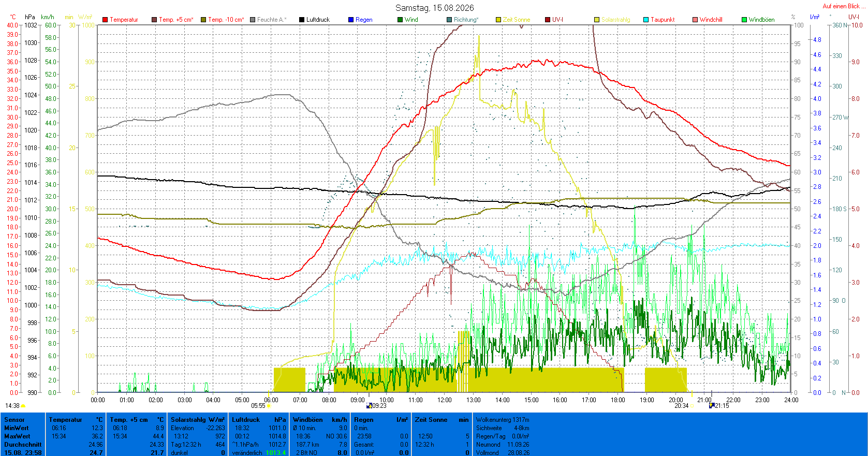Click the '12:00' label on the time axis
The width and height of the screenshot is (868, 456).
[x=445, y=400]
